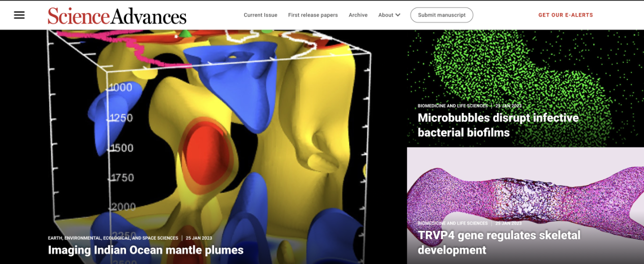Viewport: 644px width, 264px height.
Task: Click the About menu label
Action: tap(386, 15)
